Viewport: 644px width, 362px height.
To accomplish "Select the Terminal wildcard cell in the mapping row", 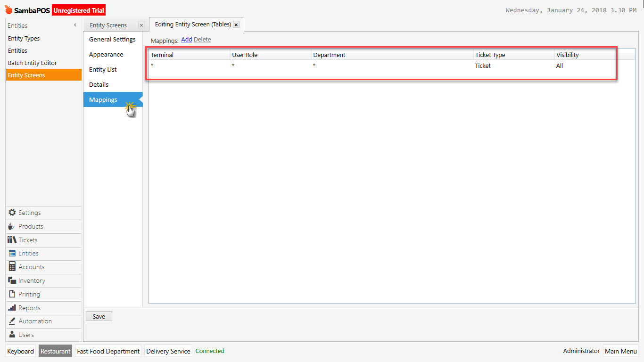I will tap(189, 66).
